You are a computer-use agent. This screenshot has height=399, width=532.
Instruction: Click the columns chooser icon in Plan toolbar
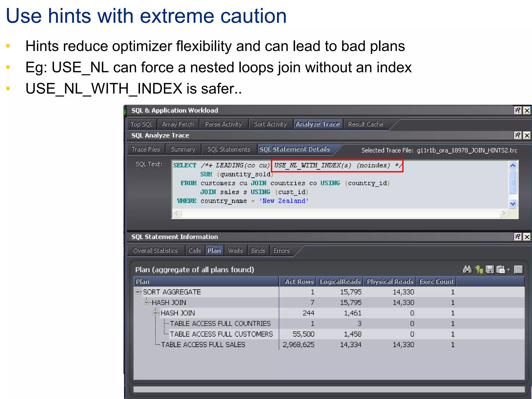[x=518, y=270]
